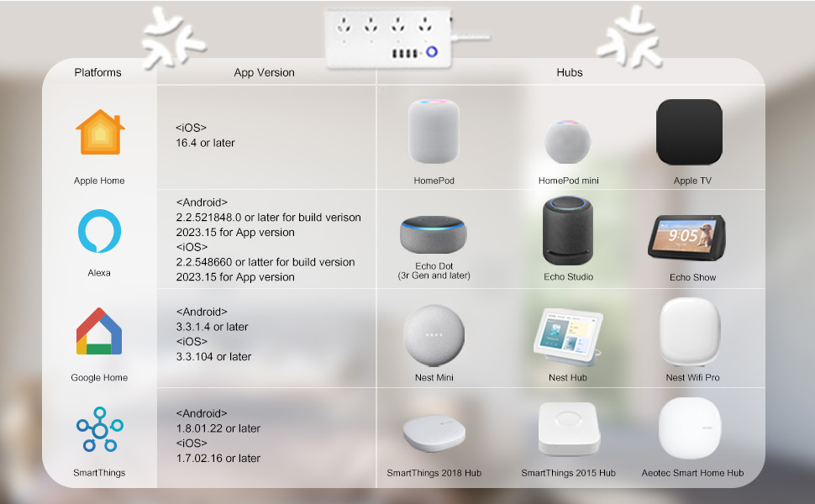Click the Apple TV caption
The width and height of the screenshot is (815, 504).
pos(692,181)
